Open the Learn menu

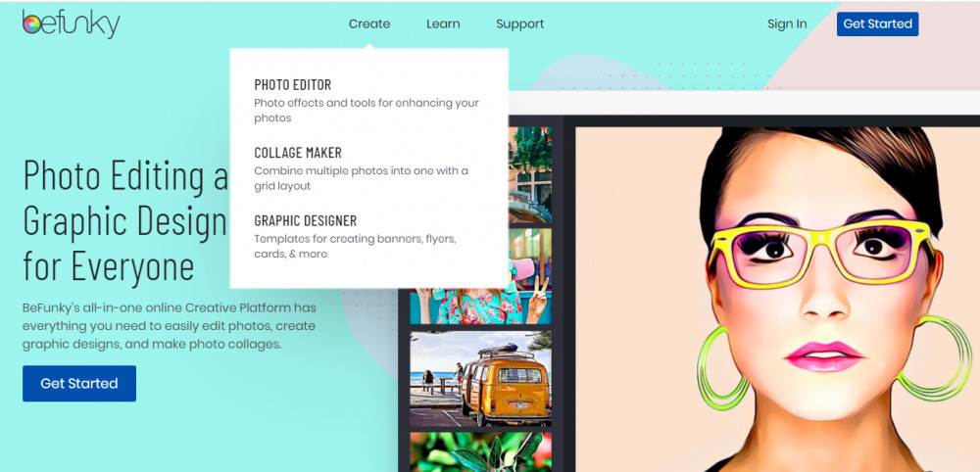[443, 24]
